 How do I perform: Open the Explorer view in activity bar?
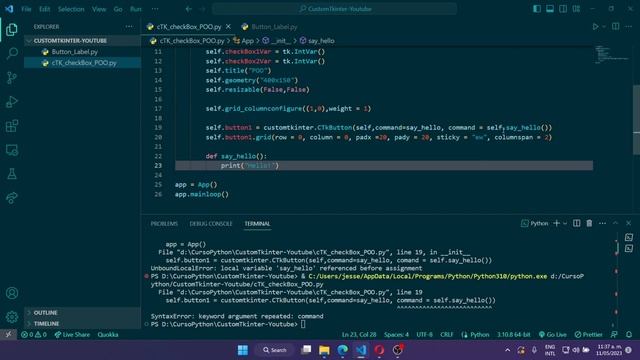coord(12,29)
